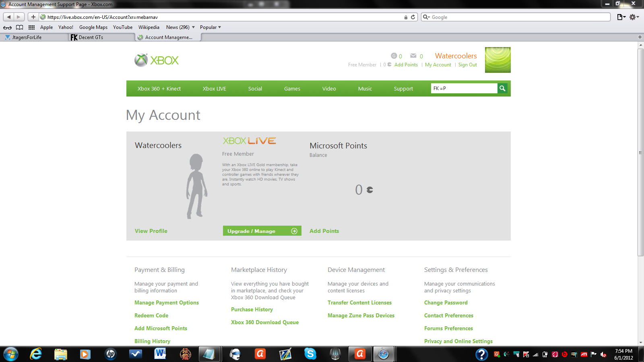
Task: Open My Account link in the header
Action: (438, 65)
